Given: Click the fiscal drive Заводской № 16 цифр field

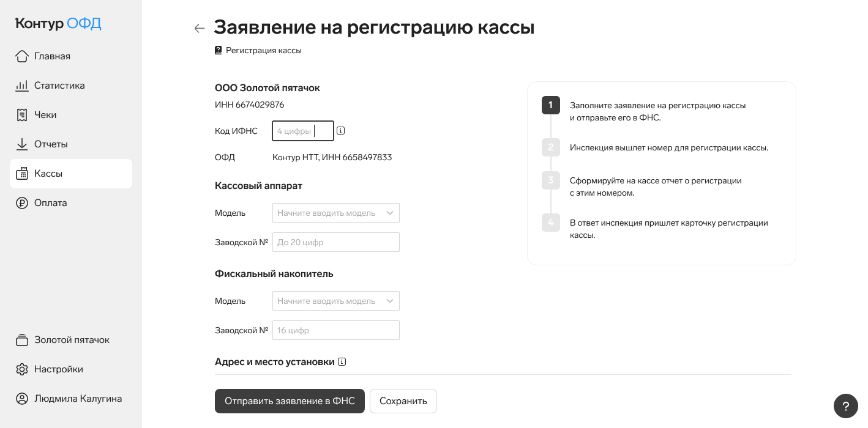Looking at the screenshot, I should tap(335, 330).
